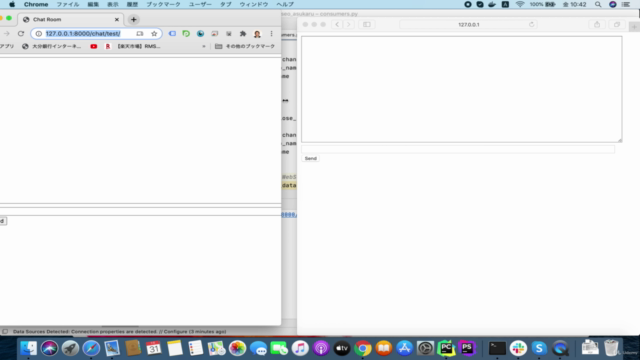
Task: Expand the hidden bookmarks chevron
Action: click(204, 47)
